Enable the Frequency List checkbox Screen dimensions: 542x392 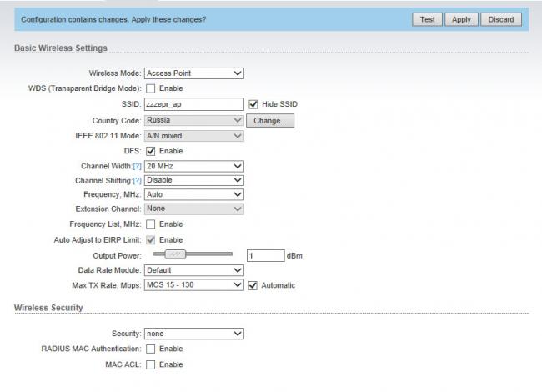[151, 224]
